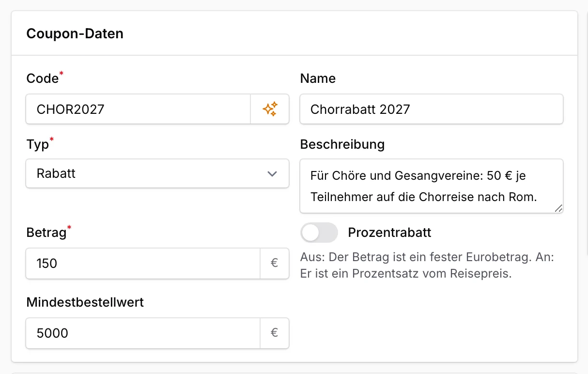This screenshot has height=374, width=588.
Task: Click the Typ label
Action: click(38, 144)
